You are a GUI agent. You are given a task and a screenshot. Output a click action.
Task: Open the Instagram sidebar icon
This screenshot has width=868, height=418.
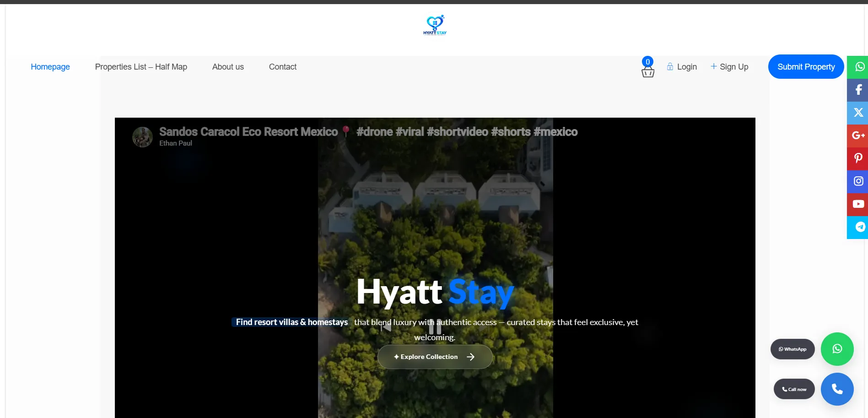(x=858, y=181)
